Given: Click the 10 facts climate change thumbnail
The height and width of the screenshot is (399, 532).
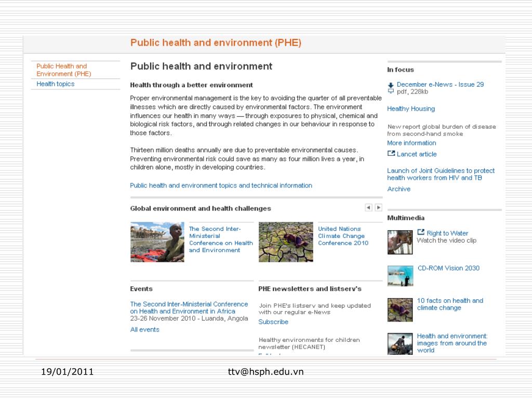Looking at the screenshot, I should tap(400, 310).
